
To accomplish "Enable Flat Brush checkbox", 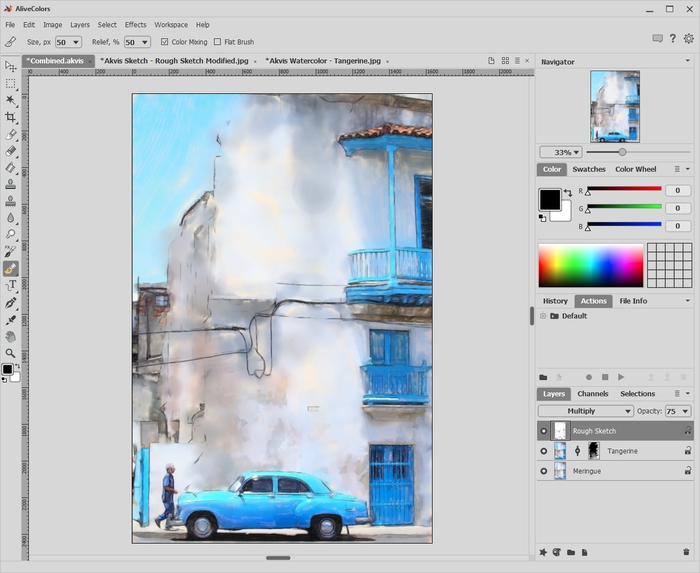I will (x=217, y=42).
